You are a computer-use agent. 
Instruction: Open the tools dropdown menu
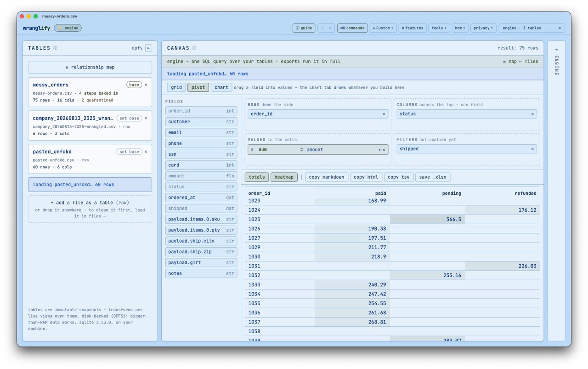coord(439,28)
